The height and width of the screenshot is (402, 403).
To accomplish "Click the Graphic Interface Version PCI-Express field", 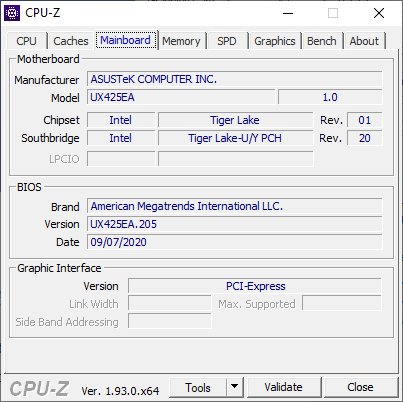I will [x=255, y=286].
